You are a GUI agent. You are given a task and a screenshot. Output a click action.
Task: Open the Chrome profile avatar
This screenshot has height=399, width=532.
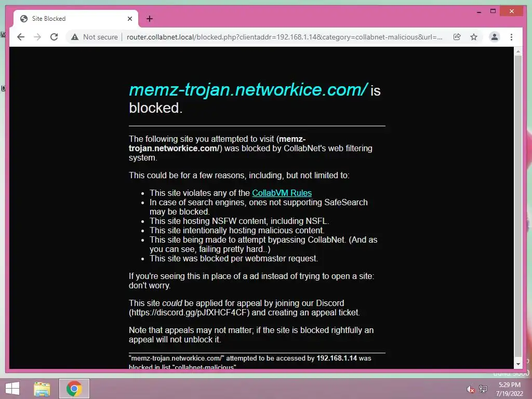[495, 37]
